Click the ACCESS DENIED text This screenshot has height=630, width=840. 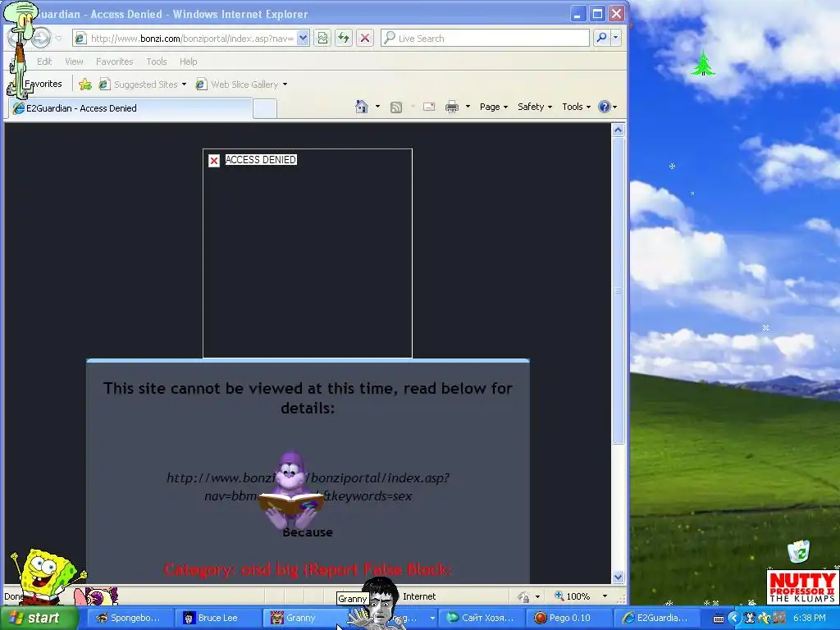[x=260, y=160]
